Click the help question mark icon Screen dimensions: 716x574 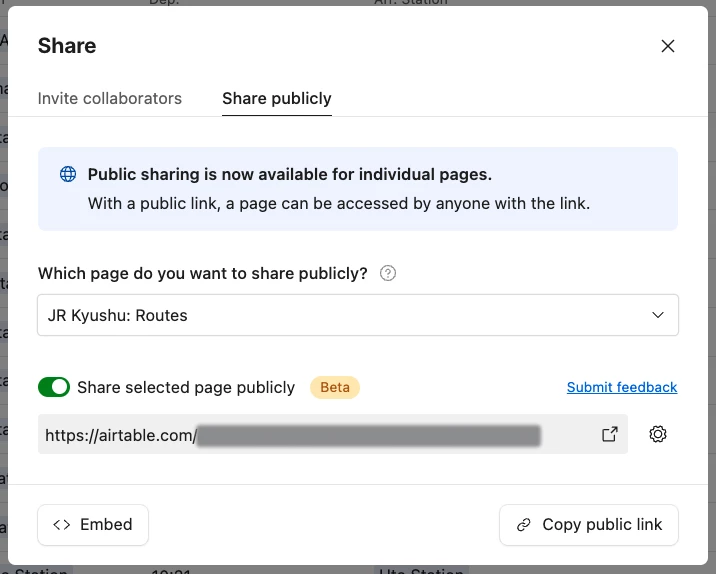coord(388,274)
